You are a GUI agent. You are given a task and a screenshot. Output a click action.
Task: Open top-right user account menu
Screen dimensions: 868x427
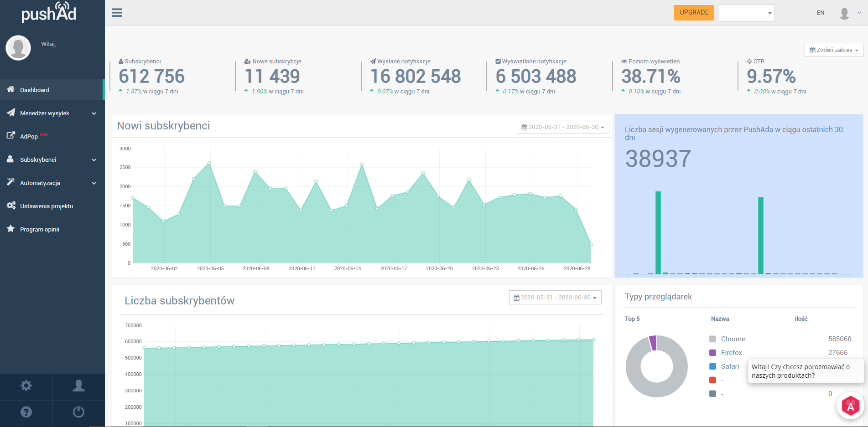[x=849, y=13]
